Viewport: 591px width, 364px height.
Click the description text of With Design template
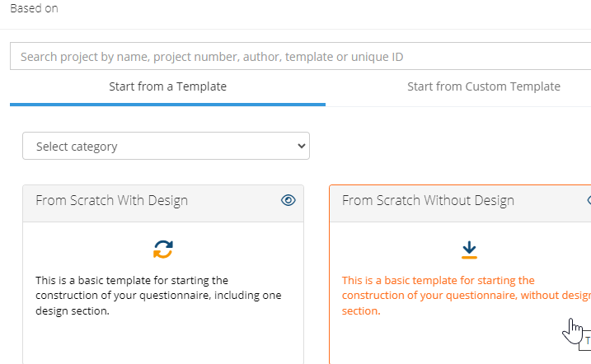[158, 296]
